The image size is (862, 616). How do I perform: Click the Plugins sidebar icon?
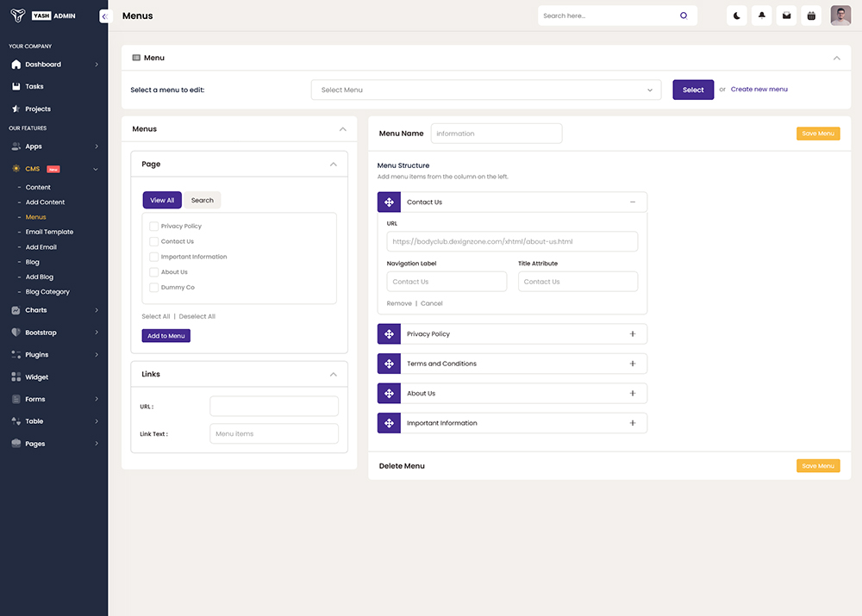(16, 354)
